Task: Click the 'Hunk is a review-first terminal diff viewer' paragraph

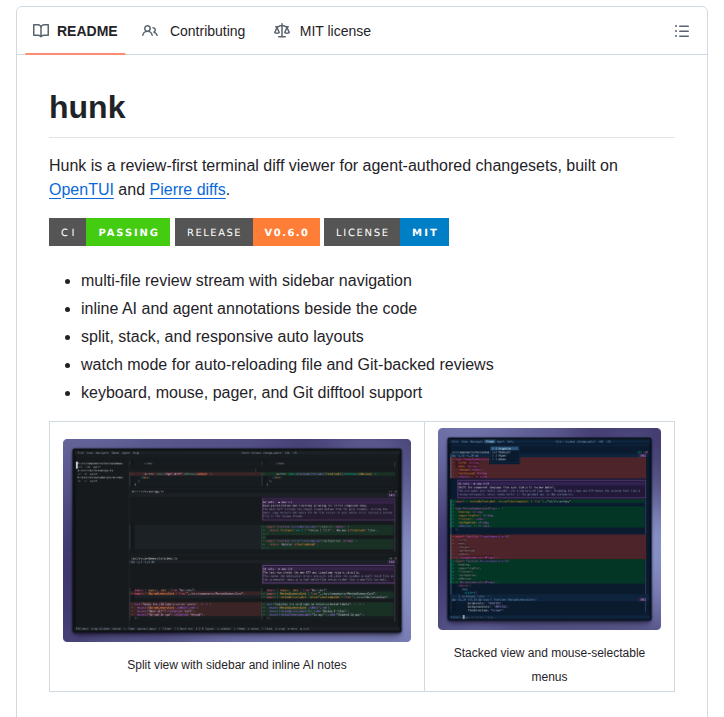Action: tap(333, 177)
